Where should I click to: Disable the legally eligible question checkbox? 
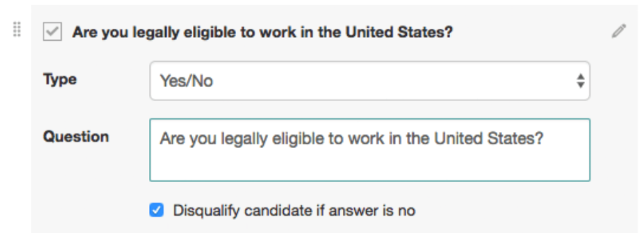pos(52,32)
